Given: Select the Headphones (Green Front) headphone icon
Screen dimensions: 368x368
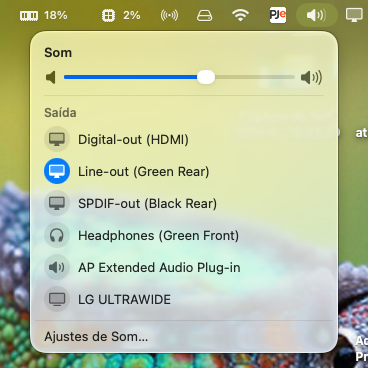Looking at the screenshot, I should [x=57, y=235].
